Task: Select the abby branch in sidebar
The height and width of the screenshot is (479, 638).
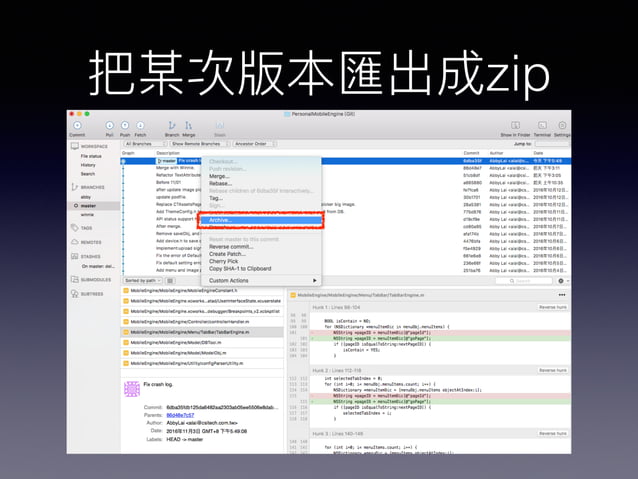Action: pyautogui.click(x=85, y=197)
